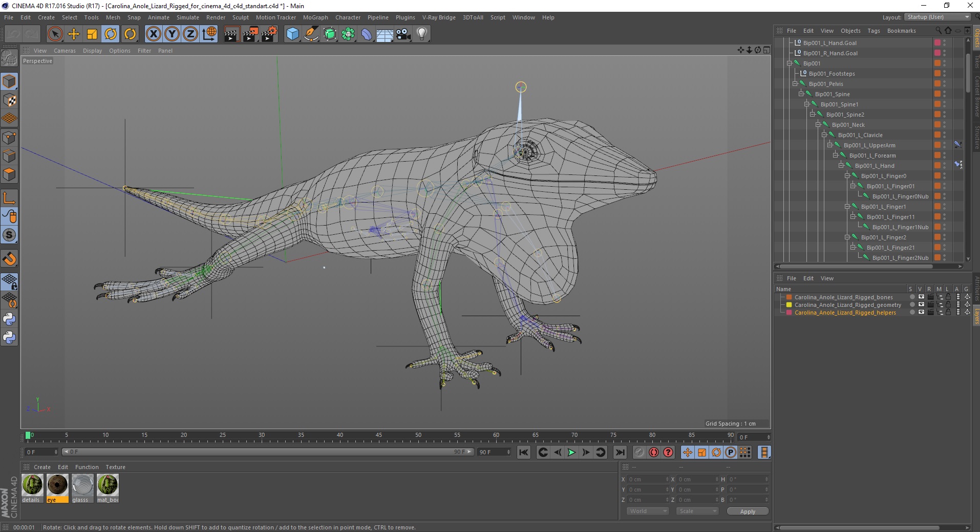This screenshot has width=980, height=532.
Task: Collapse the Bip001_L_Finger0 tree node
Action: [847, 176]
